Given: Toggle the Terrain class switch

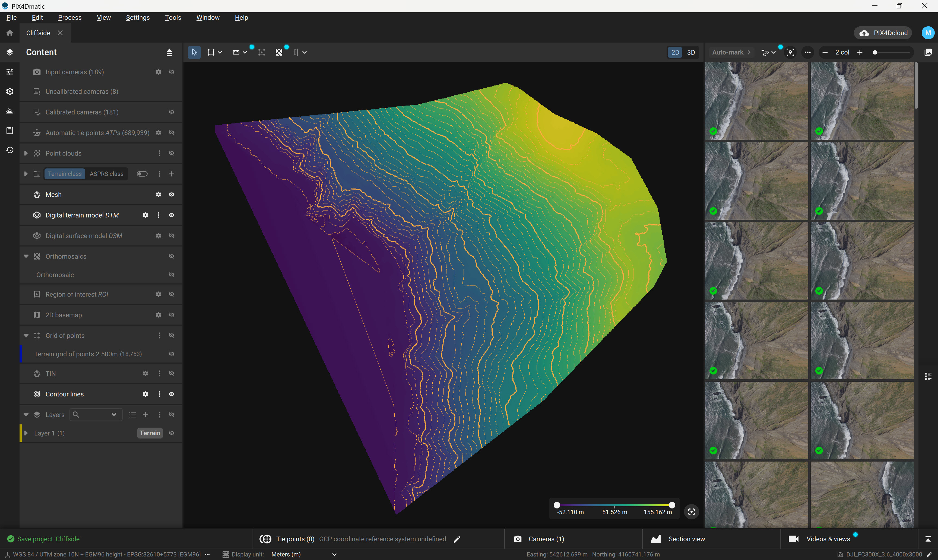Looking at the screenshot, I should [142, 174].
